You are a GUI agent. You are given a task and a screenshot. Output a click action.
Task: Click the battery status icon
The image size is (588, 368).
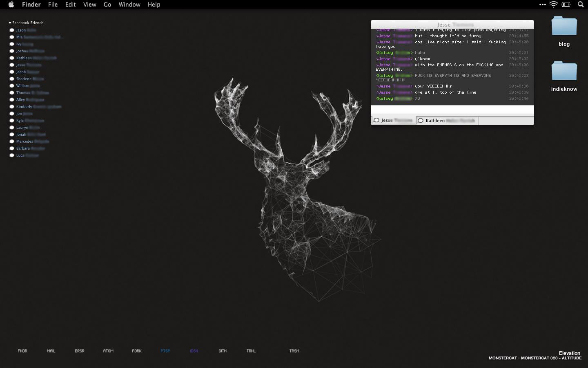[566, 4]
